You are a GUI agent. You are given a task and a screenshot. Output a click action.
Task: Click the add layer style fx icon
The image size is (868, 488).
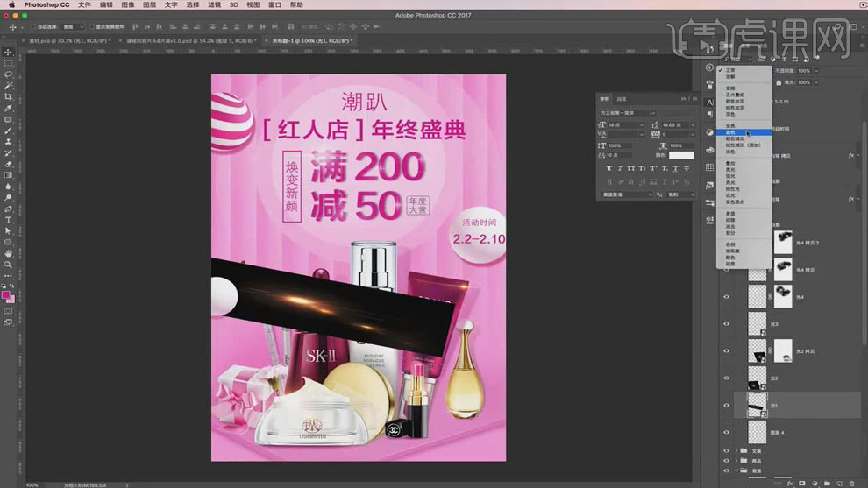point(790,484)
